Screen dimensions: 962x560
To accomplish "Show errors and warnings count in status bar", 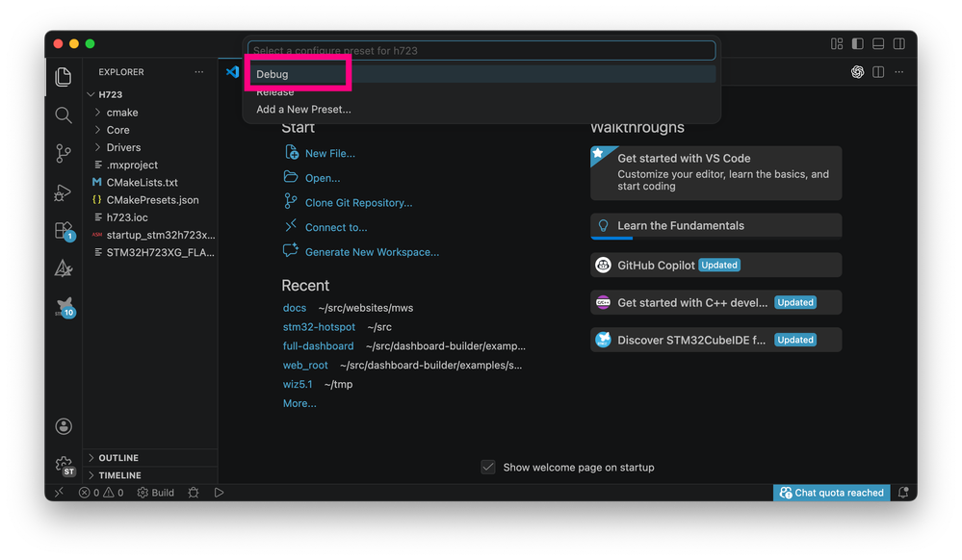I will coord(101,493).
